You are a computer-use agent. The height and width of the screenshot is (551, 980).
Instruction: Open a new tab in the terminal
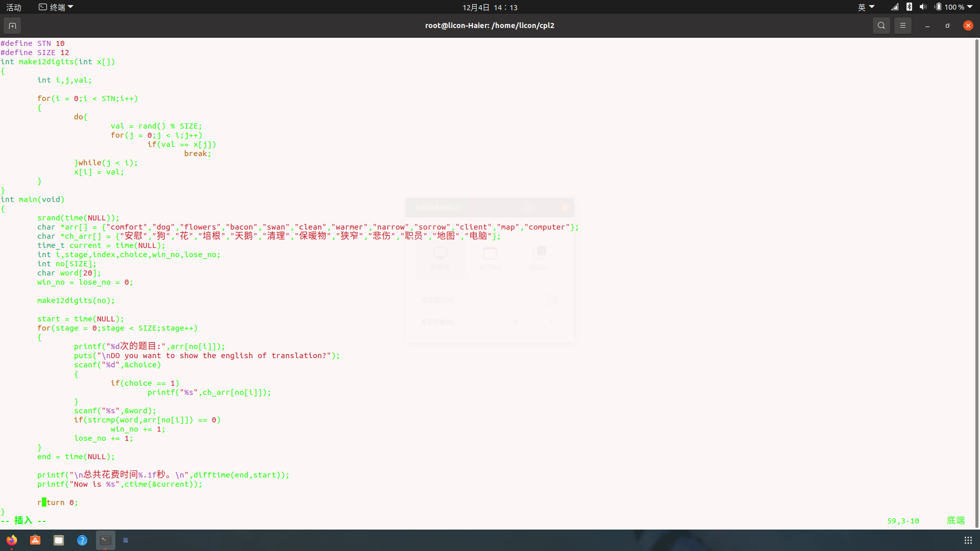point(12,26)
